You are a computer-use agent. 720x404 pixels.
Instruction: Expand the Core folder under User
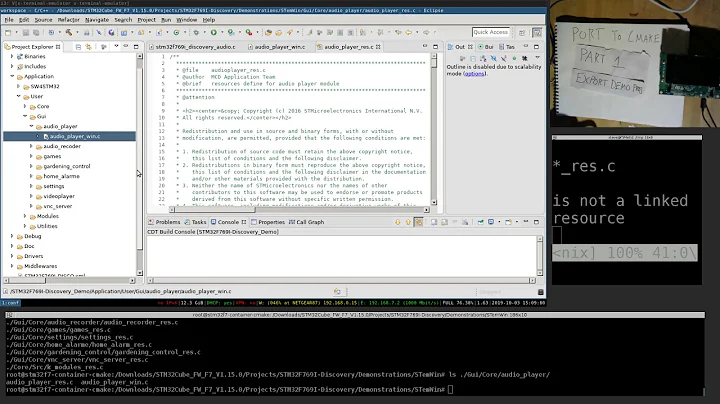(25, 107)
